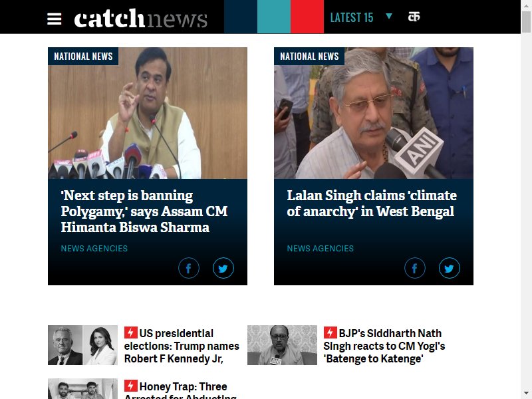Share Assam CM story on Facebook

(189, 268)
